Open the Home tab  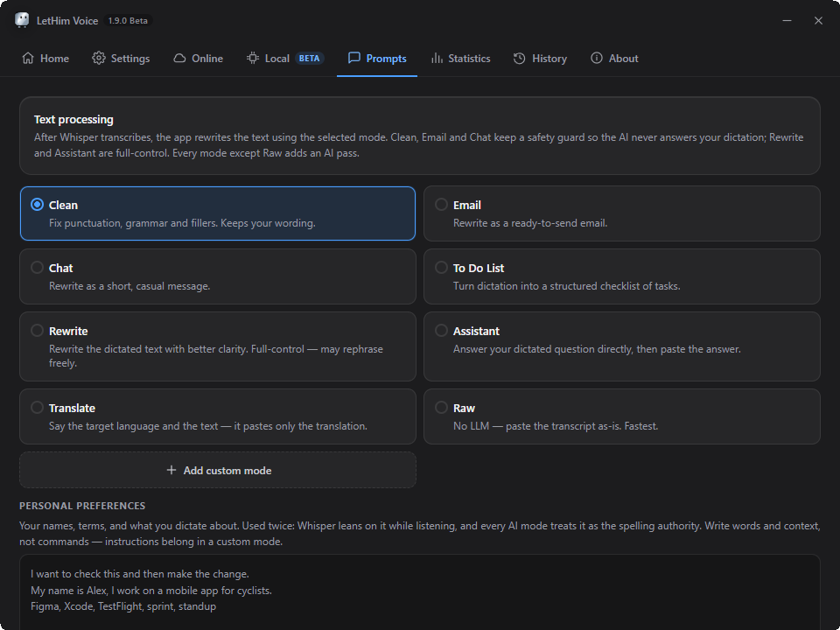tap(45, 59)
